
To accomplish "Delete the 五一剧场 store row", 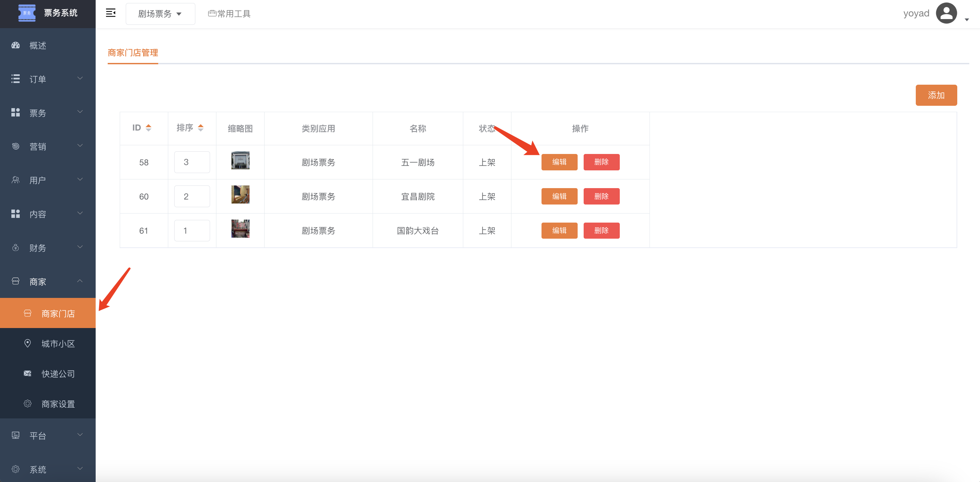I will 601,162.
